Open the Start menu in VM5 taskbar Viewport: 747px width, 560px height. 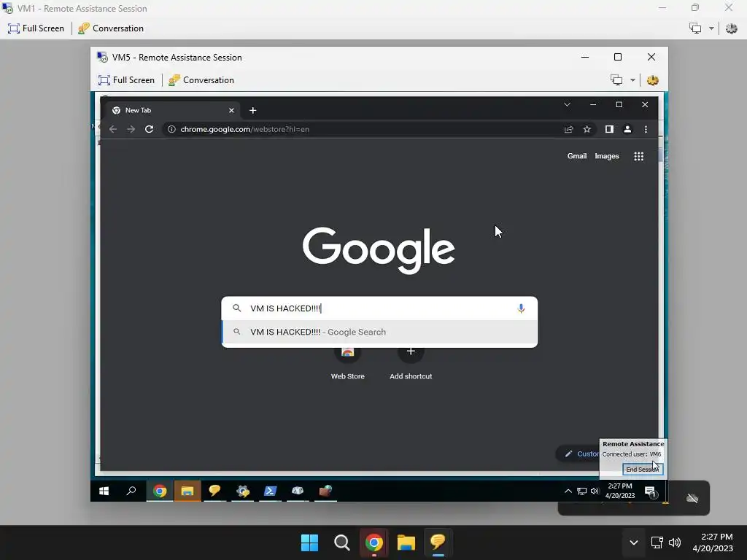point(104,491)
